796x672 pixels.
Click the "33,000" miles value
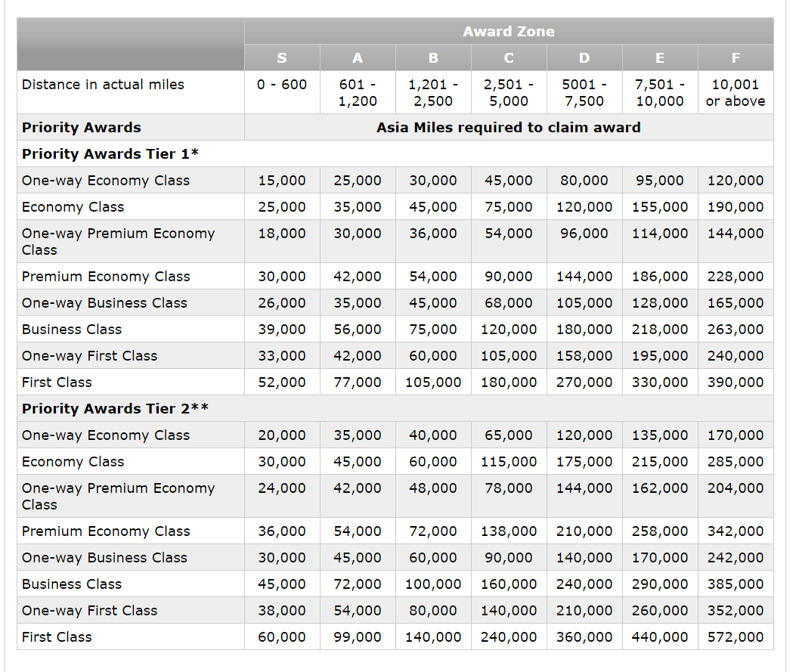282,356
